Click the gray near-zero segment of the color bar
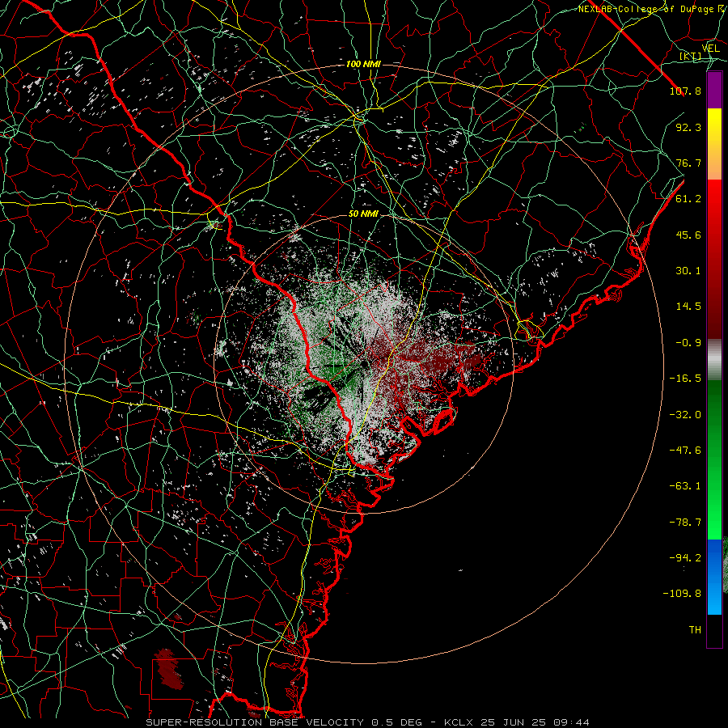This screenshot has width=728, height=728. click(x=714, y=360)
